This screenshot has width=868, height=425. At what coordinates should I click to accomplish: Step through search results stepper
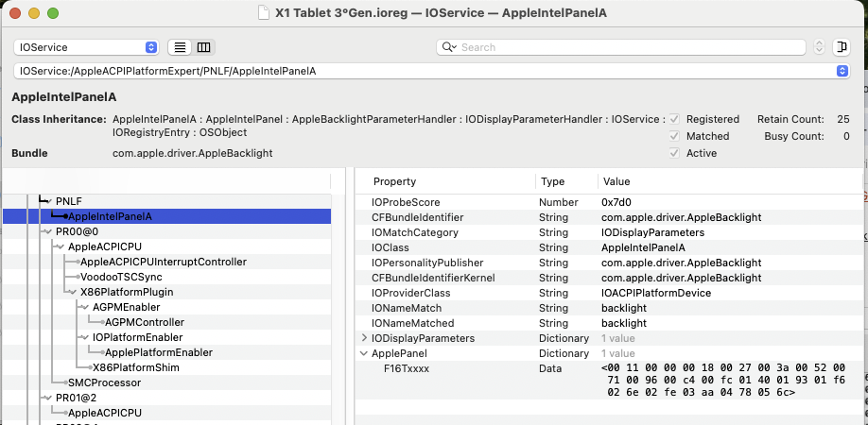[x=819, y=47]
